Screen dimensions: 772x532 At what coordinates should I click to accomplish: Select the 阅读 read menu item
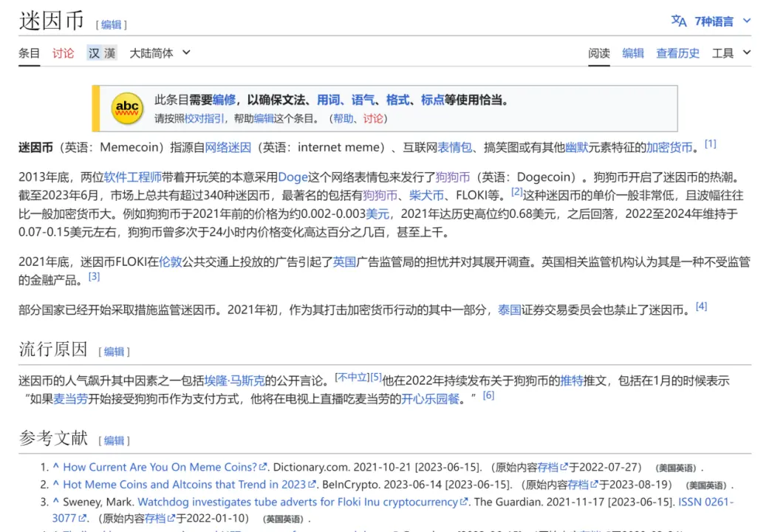tap(599, 52)
